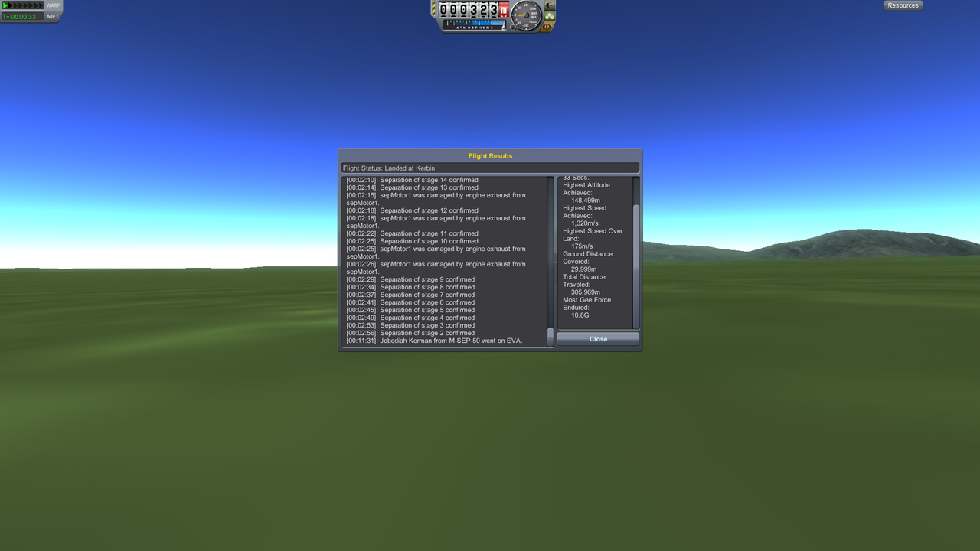Click the WARP label next to the arrows

[x=53, y=5]
